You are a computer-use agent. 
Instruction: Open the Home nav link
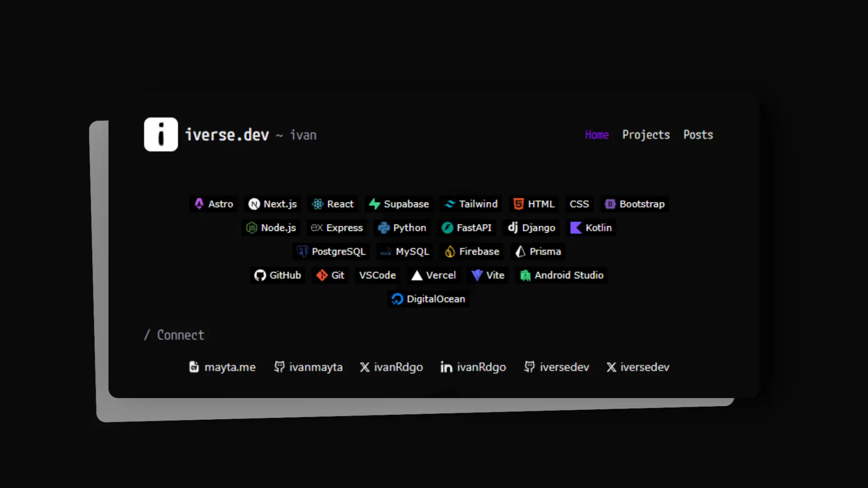(597, 135)
